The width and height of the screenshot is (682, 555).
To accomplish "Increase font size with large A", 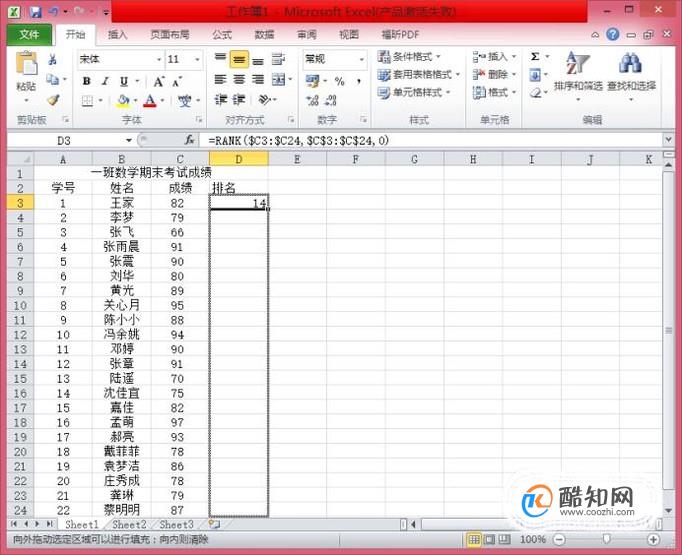I will pyautogui.click(x=159, y=81).
